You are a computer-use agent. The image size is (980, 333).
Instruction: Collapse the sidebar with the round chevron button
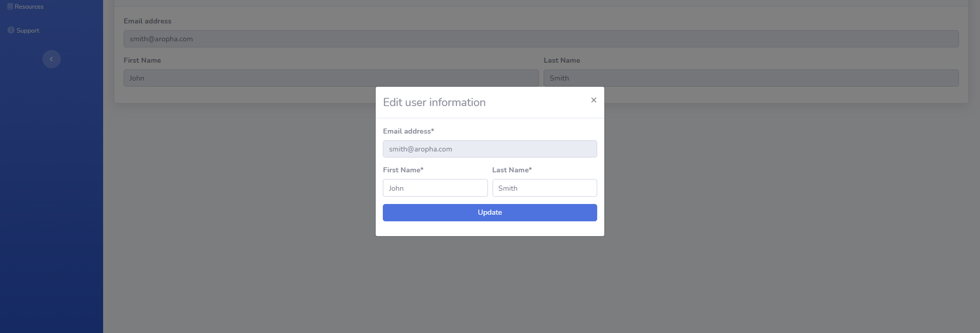51,59
